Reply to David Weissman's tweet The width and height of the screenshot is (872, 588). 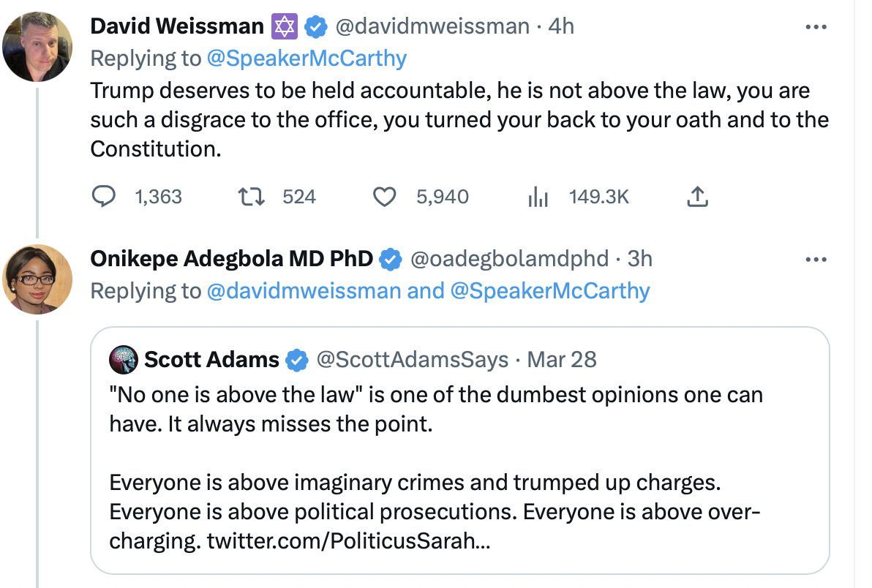(x=105, y=197)
